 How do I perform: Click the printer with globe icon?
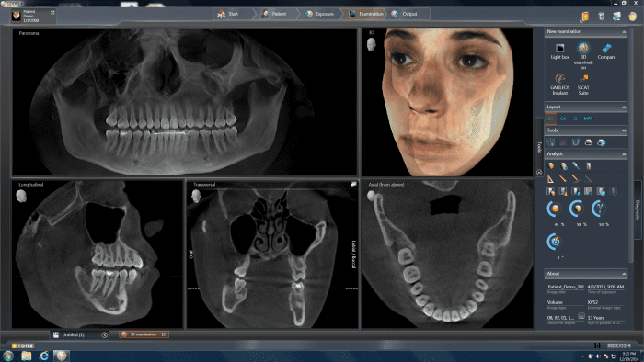[602, 142]
